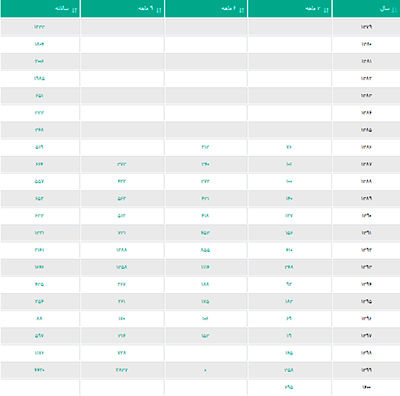The height and width of the screenshot is (396, 400).
Task: Click the 9-month (۹ ماهه) value for year ۱۳۹۸
Action: 122,353
